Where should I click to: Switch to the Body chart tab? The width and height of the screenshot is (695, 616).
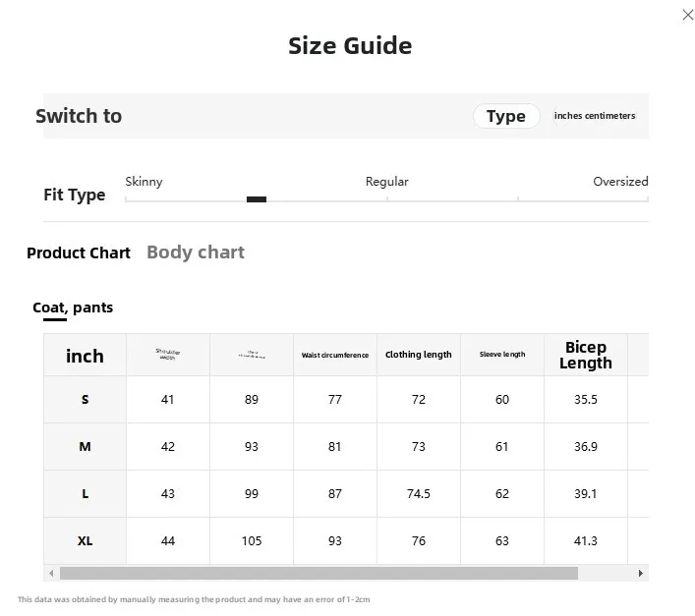click(196, 252)
